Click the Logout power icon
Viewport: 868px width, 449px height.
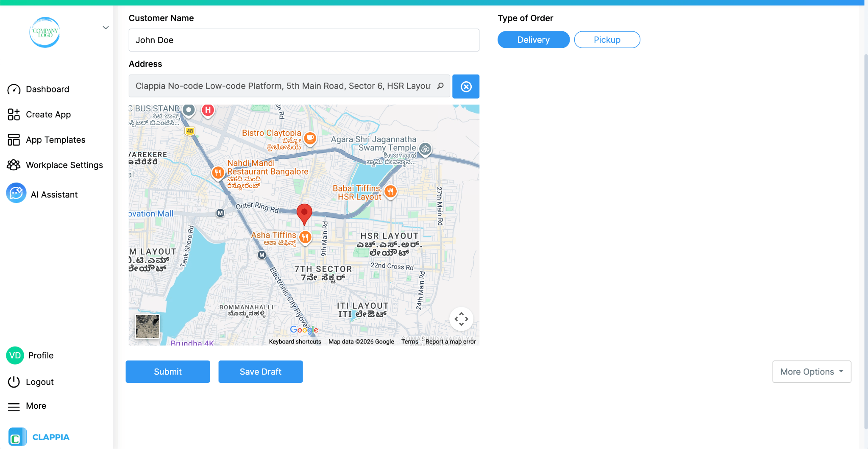[x=14, y=382]
